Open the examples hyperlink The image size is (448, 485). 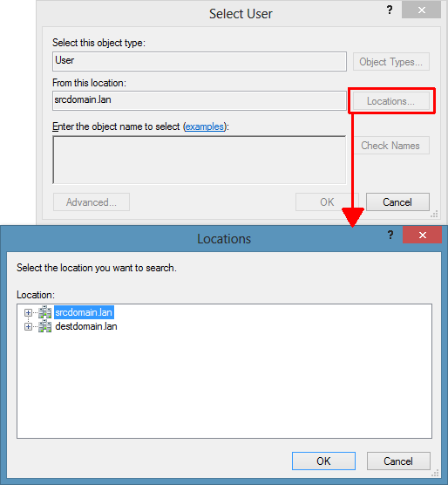(x=205, y=126)
